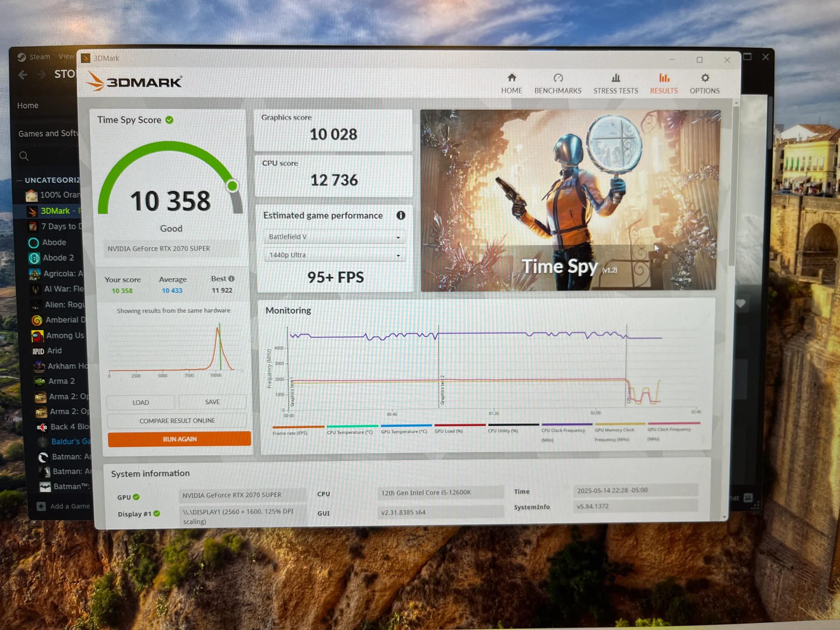The height and width of the screenshot is (630, 840).
Task: Open Steam Chat from the tray icon
Action: coord(749,498)
